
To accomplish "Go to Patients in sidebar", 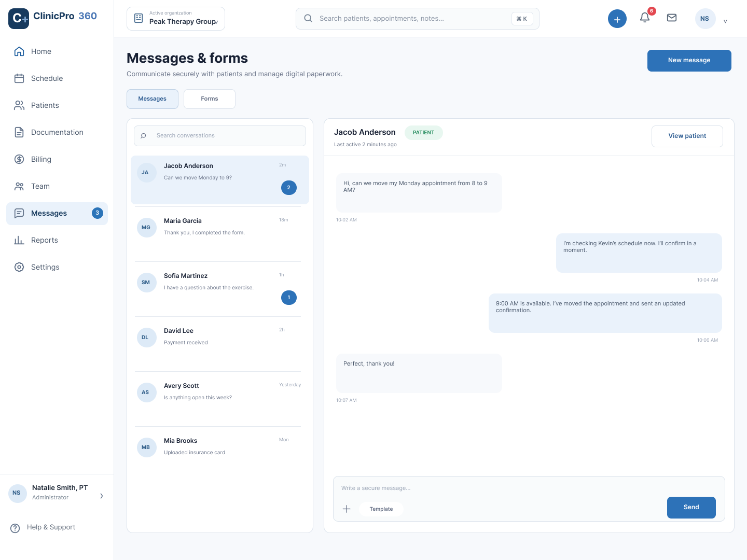I will pyautogui.click(x=57, y=105).
